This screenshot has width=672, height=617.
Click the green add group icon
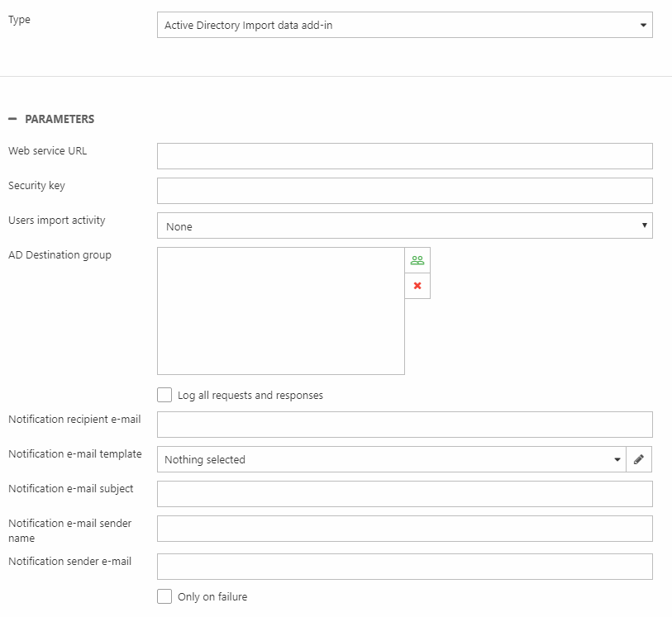point(417,260)
